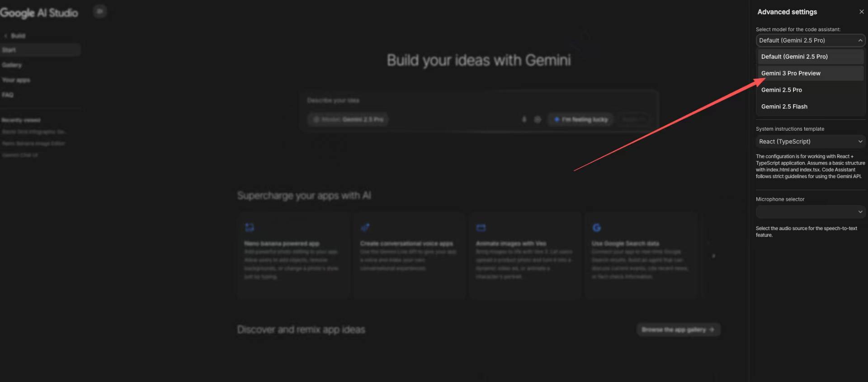Go back via the Build chevron
868x382 pixels.
point(6,36)
